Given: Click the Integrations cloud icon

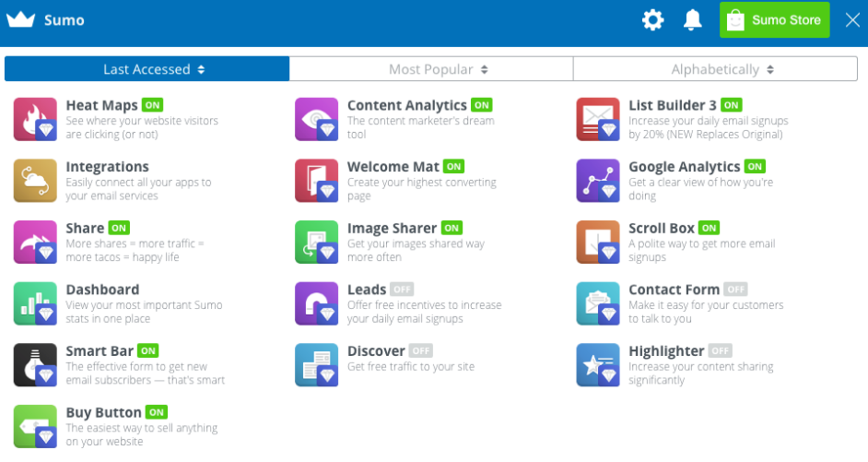Looking at the screenshot, I should (x=35, y=181).
